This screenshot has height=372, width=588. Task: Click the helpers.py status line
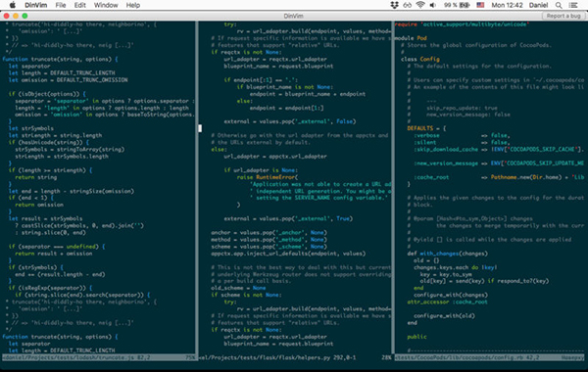click(295, 357)
